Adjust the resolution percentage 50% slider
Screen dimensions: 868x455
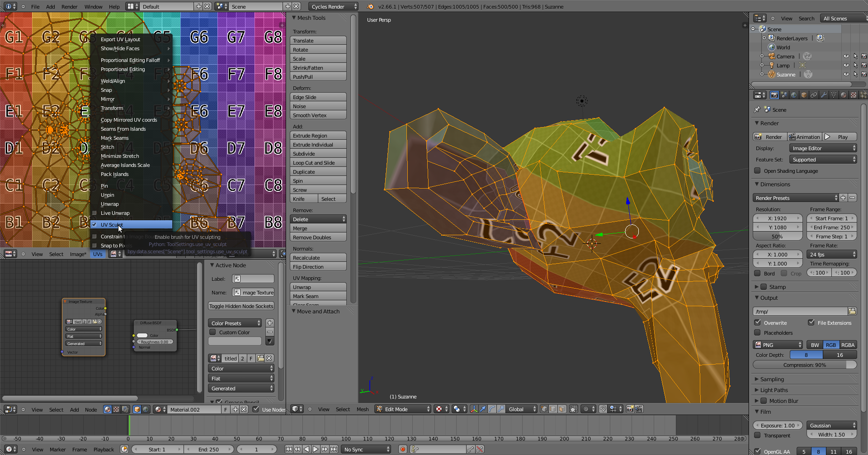778,236
